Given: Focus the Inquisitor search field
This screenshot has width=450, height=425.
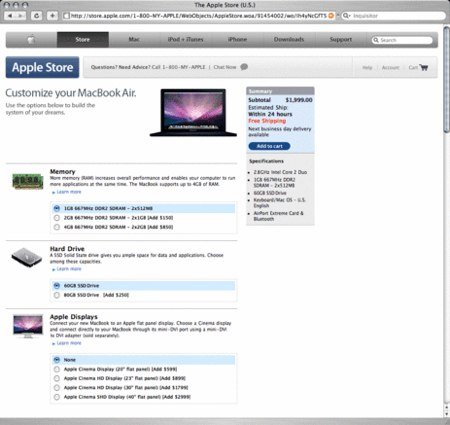Looking at the screenshot, I should click(393, 16).
